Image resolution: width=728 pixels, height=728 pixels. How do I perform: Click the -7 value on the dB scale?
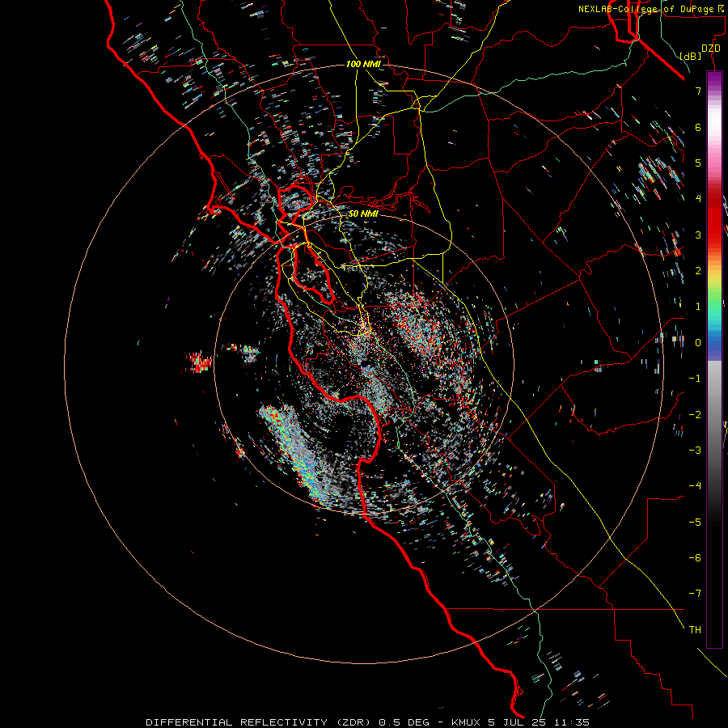pyautogui.click(x=695, y=594)
